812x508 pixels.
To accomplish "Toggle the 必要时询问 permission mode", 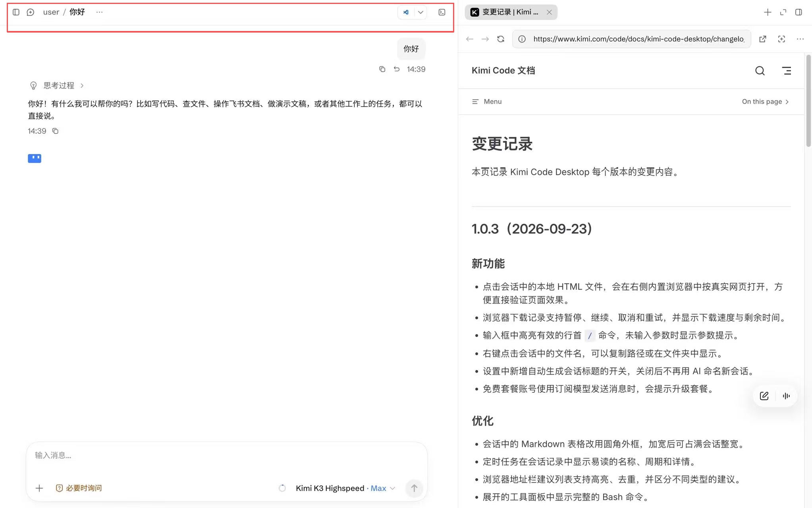I will pyautogui.click(x=79, y=488).
